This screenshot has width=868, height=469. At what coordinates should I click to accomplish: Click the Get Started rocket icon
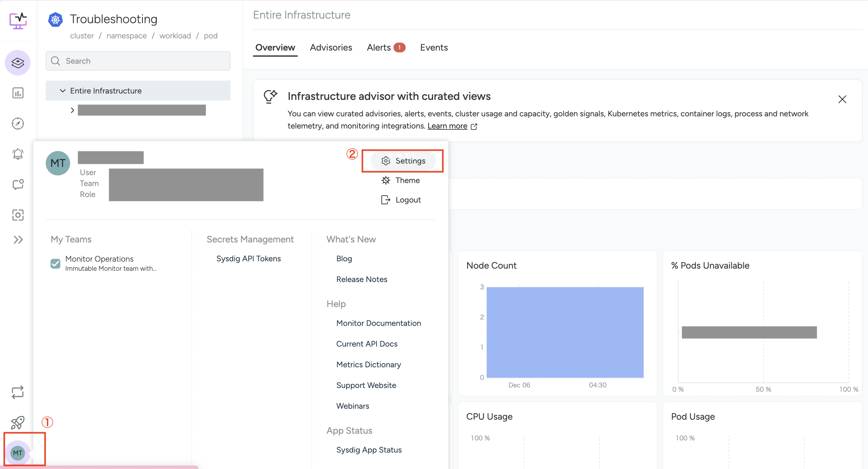(17, 422)
